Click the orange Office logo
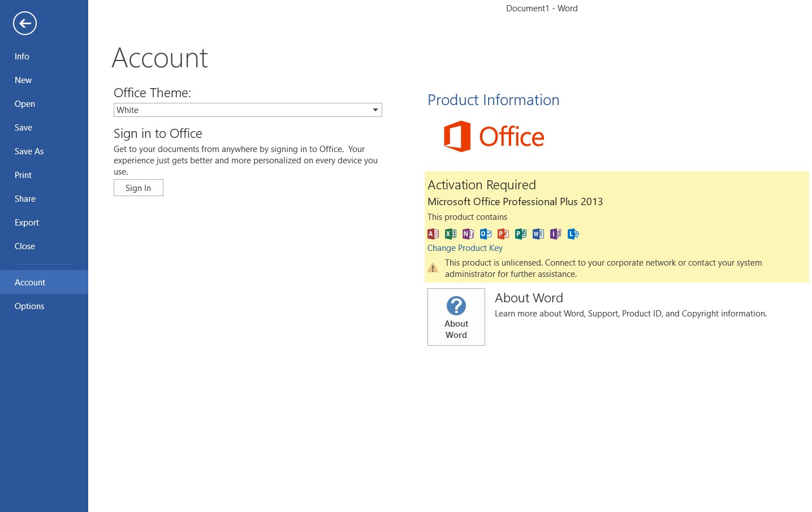This screenshot has width=812, height=512. click(x=494, y=136)
